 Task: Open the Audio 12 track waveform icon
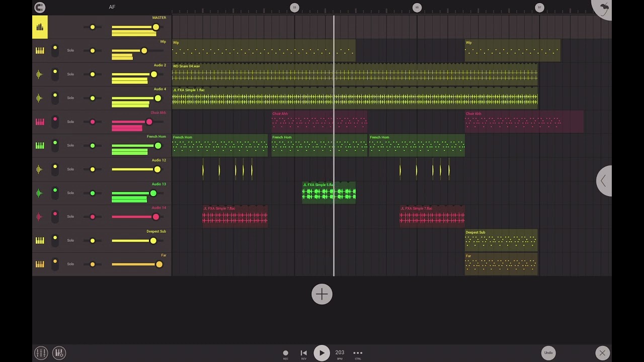click(40, 169)
